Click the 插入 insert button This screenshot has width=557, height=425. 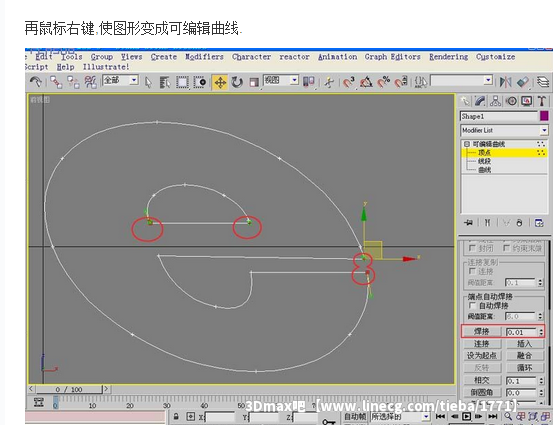point(524,344)
